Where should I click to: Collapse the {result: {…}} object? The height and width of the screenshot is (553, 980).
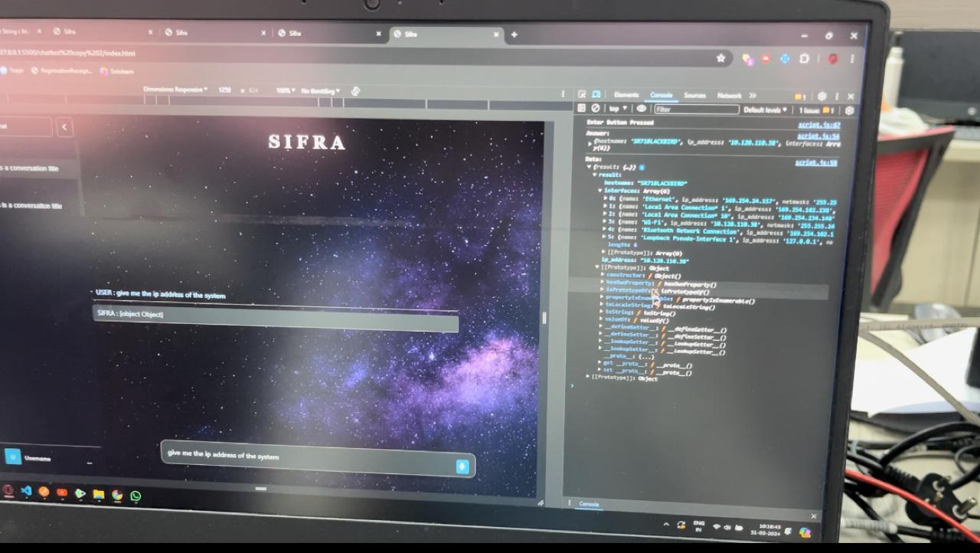590,166
